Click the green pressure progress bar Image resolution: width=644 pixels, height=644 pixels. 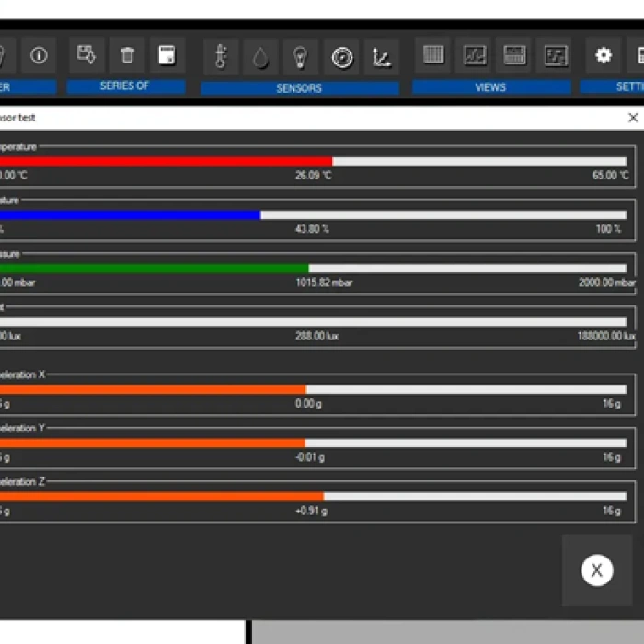point(155,269)
